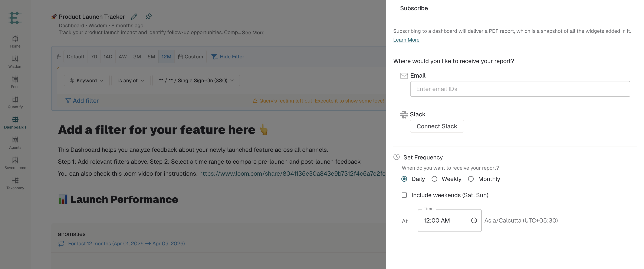The width and height of the screenshot is (644, 269).
Task: Open the 'is any of' operator dropdown
Action: 131,81
